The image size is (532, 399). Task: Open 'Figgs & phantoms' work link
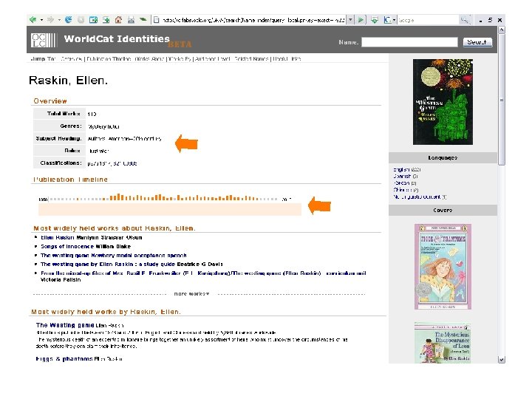coord(64,358)
